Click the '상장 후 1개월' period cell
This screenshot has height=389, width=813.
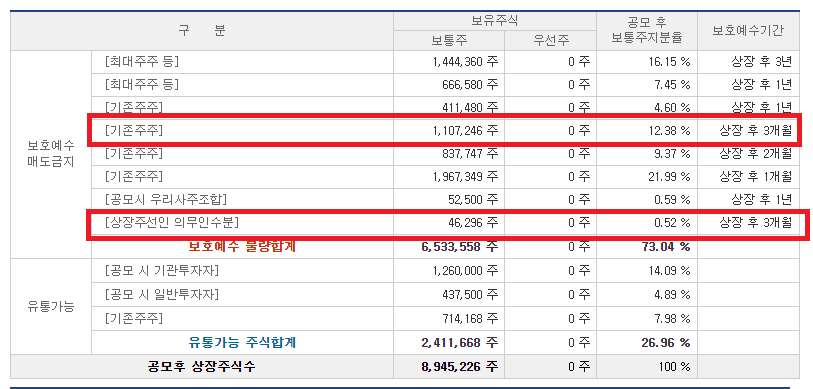[x=755, y=177]
